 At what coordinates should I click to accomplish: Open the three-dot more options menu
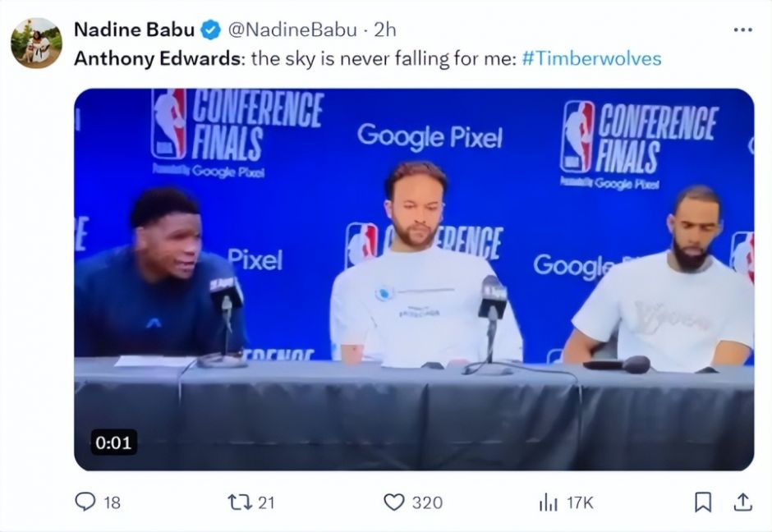742,30
